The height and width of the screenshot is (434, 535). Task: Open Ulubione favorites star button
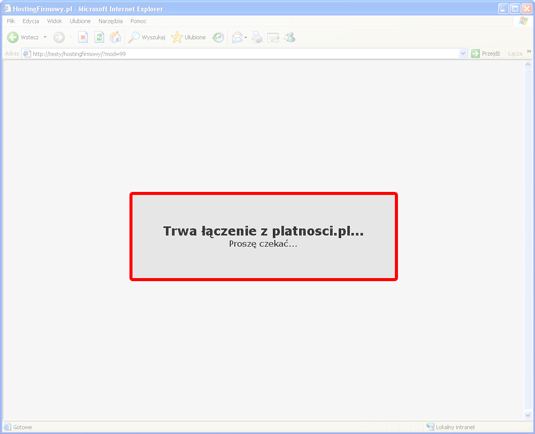pyautogui.click(x=189, y=37)
